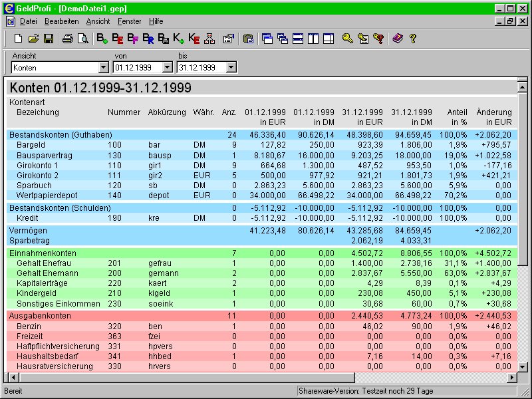Open the properties icon in toolbar

click(x=229, y=39)
